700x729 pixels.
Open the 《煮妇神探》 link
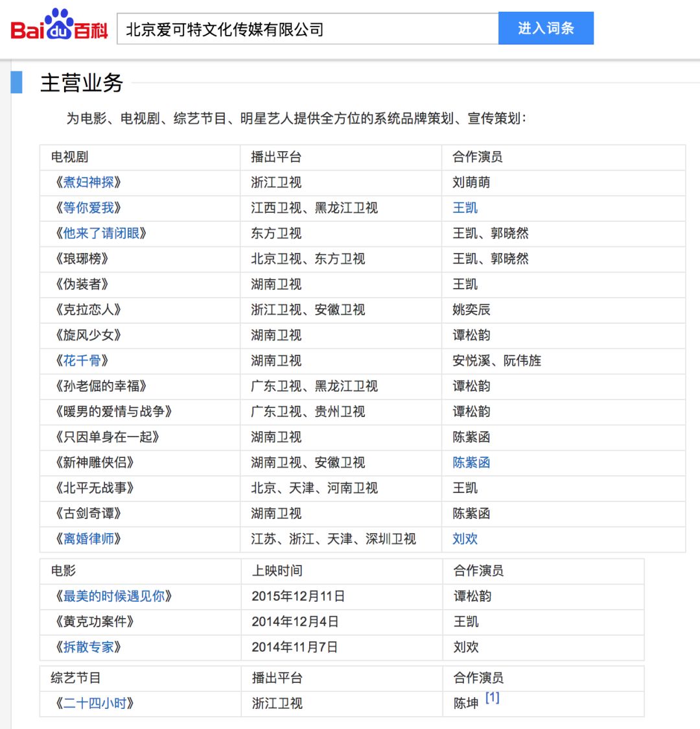pyautogui.click(x=88, y=182)
